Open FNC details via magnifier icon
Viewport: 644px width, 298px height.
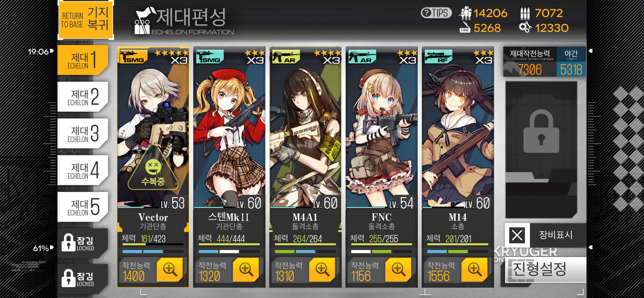point(398,269)
